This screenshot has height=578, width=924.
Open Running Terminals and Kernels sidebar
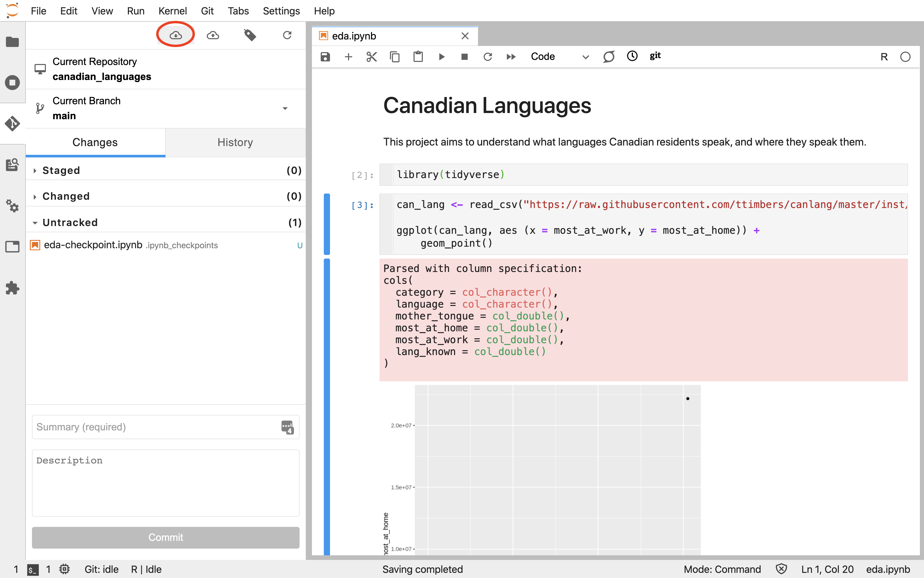pos(13,83)
